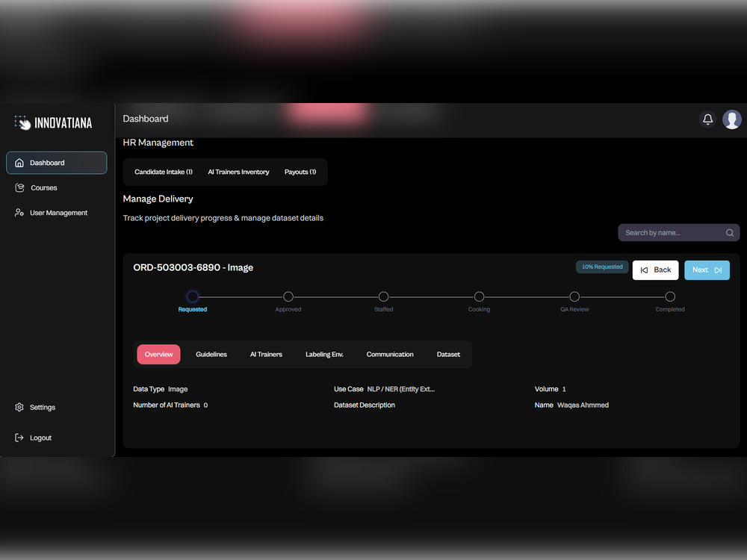Select the Overview tab

[158, 354]
